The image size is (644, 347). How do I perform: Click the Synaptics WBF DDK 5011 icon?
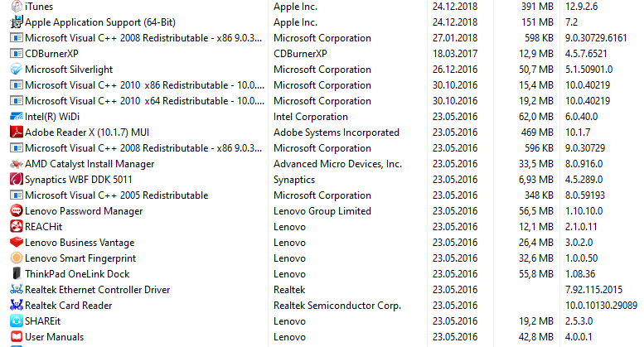pyautogui.click(x=16, y=179)
